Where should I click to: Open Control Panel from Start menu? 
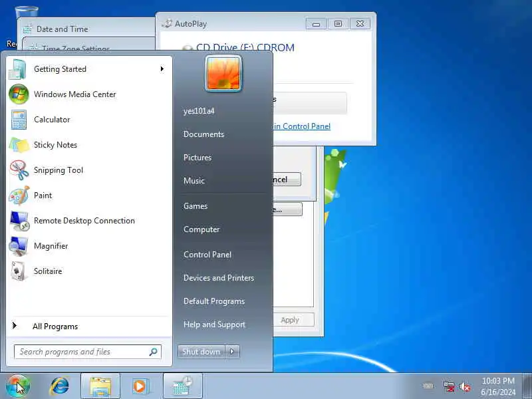pos(207,255)
